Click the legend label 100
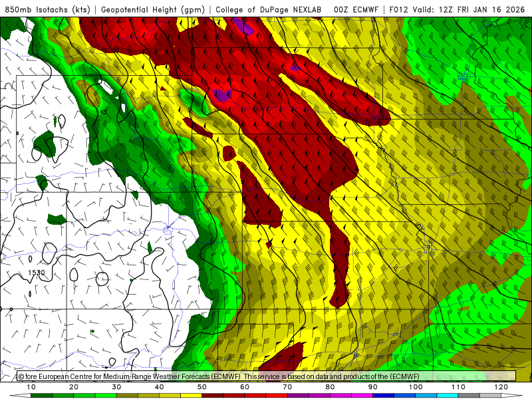This screenshot has height=399, width=532. 416,387
